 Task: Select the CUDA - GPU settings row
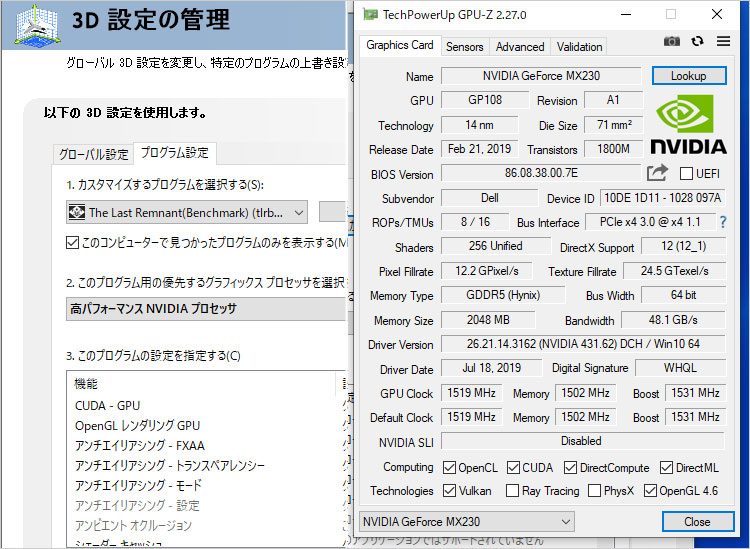pyautogui.click(x=205, y=406)
